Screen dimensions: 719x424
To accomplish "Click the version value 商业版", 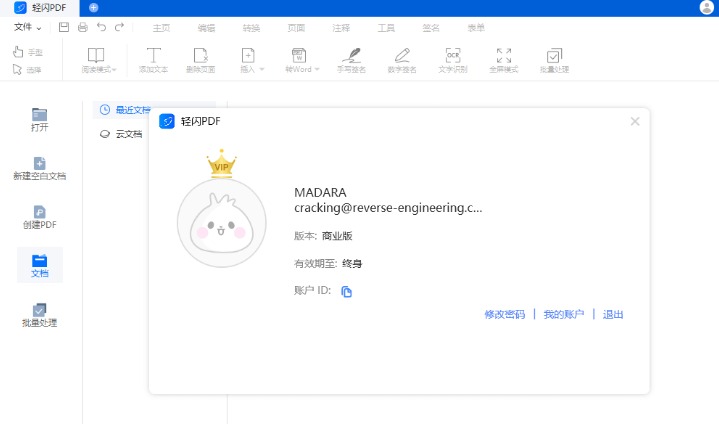I will click(337, 236).
